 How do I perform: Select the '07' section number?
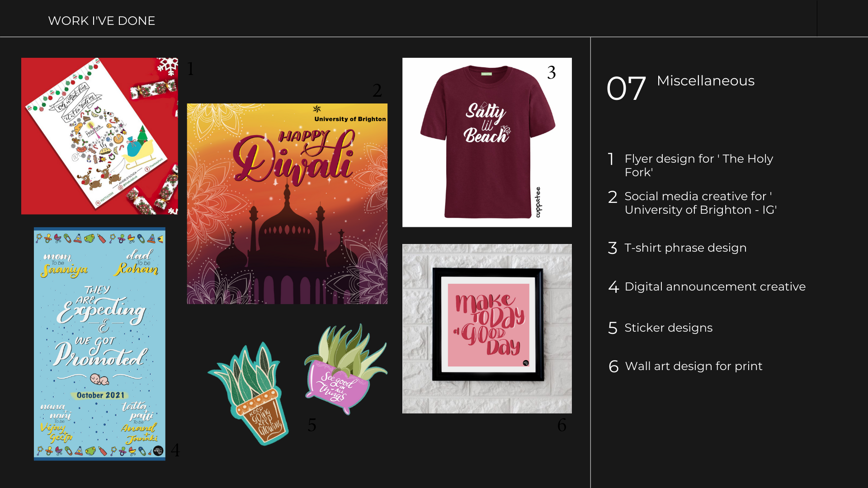tap(626, 89)
